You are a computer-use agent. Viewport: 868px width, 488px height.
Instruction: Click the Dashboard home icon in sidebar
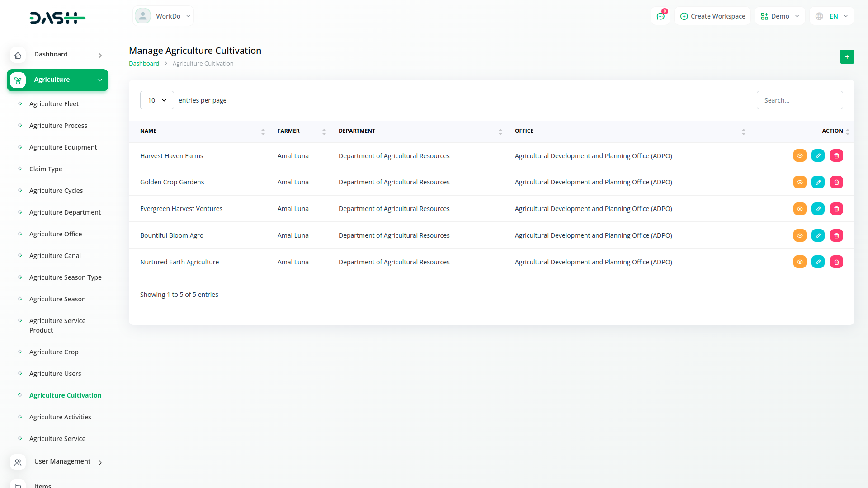point(18,55)
